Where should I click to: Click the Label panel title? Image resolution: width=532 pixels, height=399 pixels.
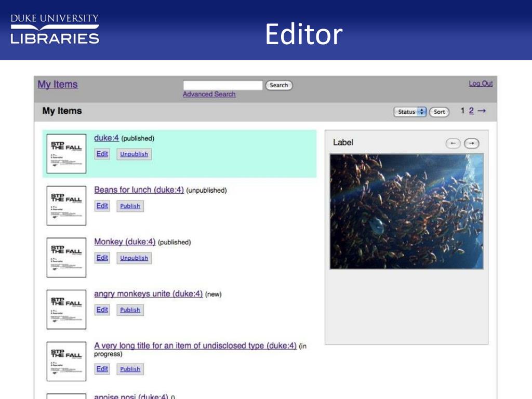pyautogui.click(x=343, y=142)
